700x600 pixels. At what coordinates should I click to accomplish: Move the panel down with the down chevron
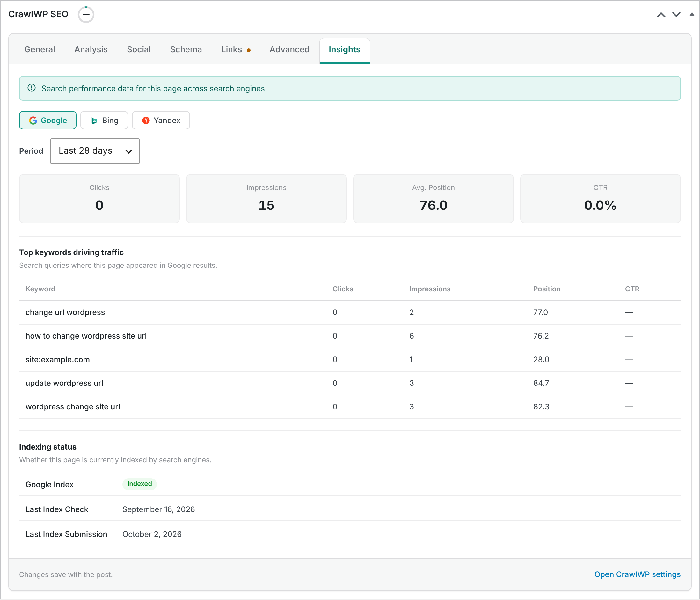point(676,15)
